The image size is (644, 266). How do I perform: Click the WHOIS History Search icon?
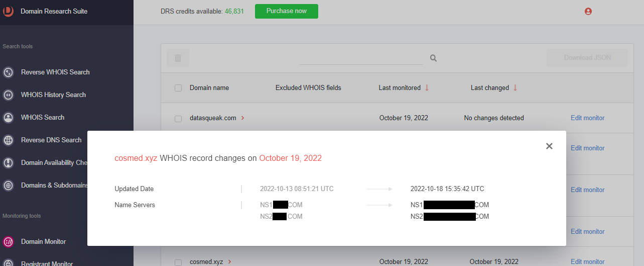point(8,95)
